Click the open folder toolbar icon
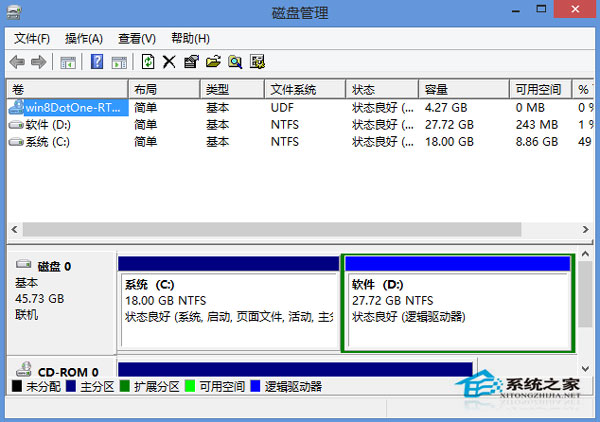The width and height of the screenshot is (600, 422). [213, 62]
